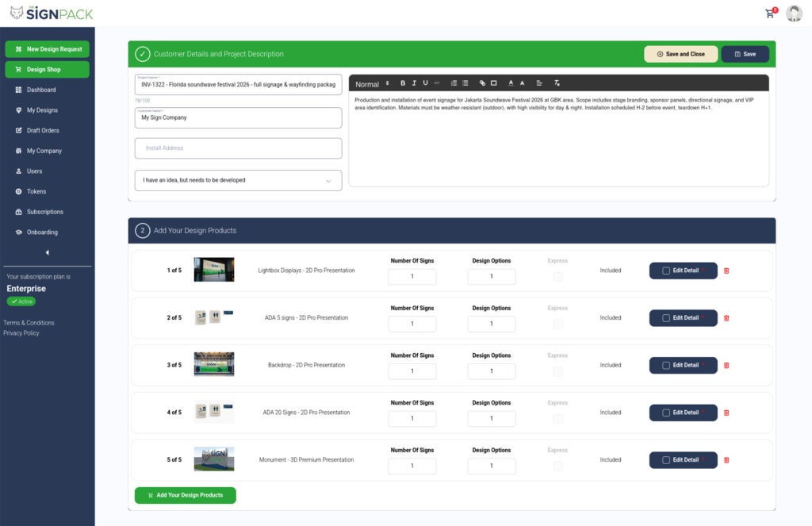Collapse the left sidebar arrow

pyautogui.click(x=47, y=253)
